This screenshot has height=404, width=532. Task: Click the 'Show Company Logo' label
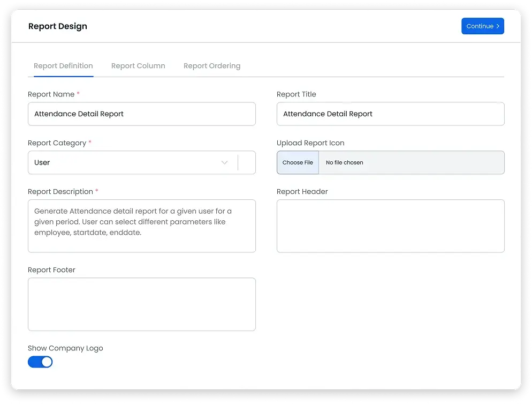coord(65,348)
